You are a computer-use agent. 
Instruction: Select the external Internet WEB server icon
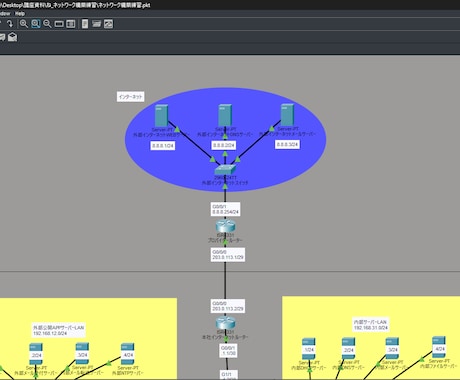click(x=162, y=115)
